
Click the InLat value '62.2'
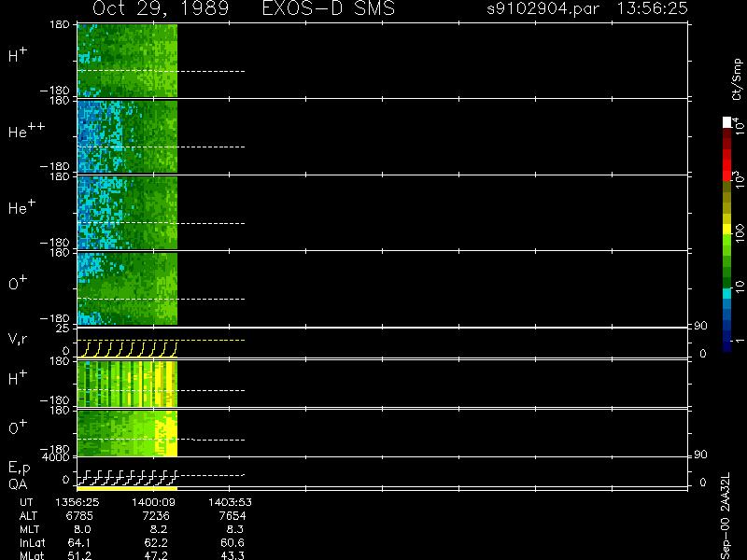click(156, 543)
